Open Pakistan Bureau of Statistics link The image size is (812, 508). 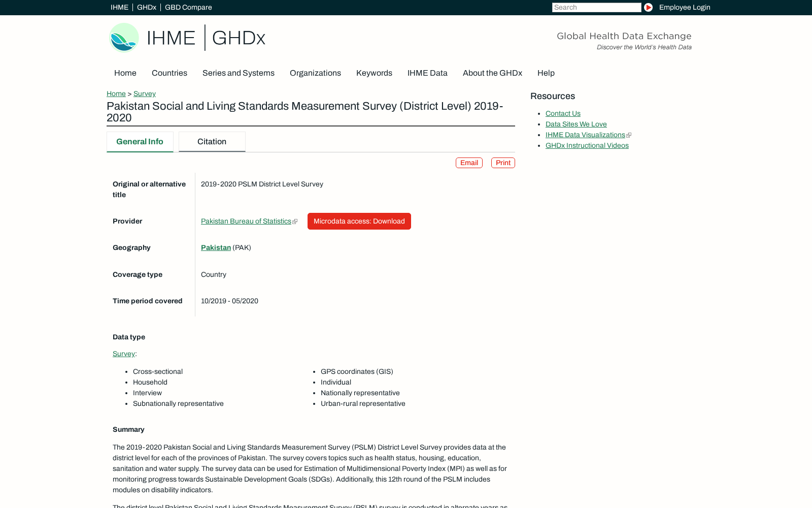(x=246, y=221)
